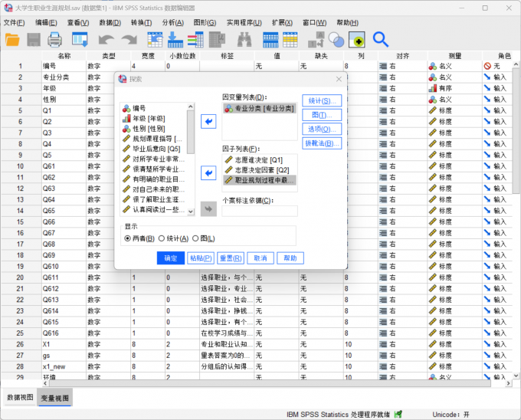Open the 转换(T) menu
Screen dimensions: 521x420
[x=141, y=22]
